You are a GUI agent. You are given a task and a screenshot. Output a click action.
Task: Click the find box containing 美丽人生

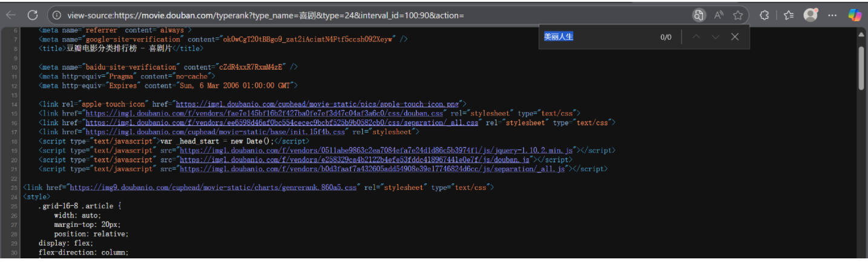click(596, 37)
